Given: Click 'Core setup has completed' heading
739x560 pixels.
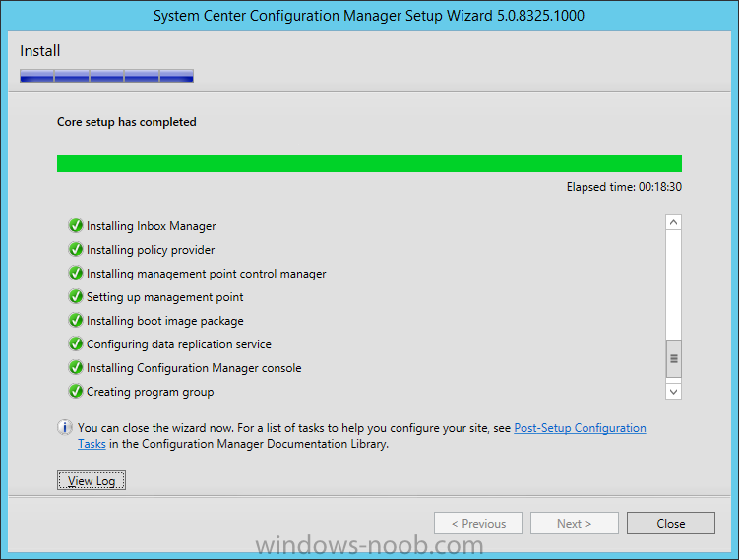Looking at the screenshot, I should [x=127, y=122].
